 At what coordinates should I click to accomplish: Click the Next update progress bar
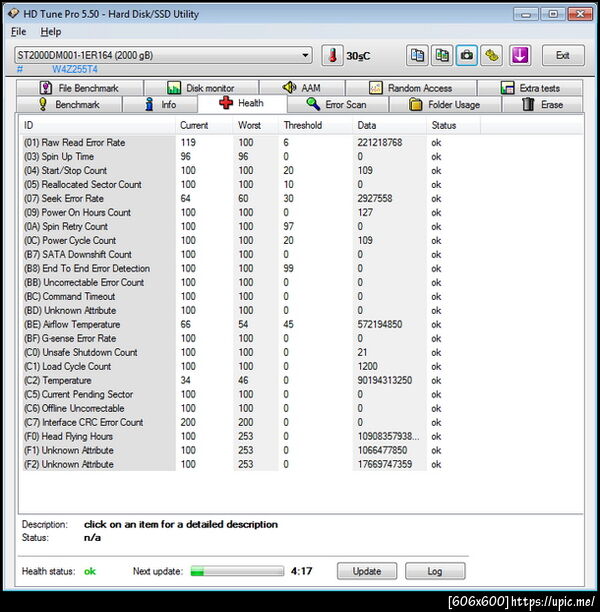point(237,571)
